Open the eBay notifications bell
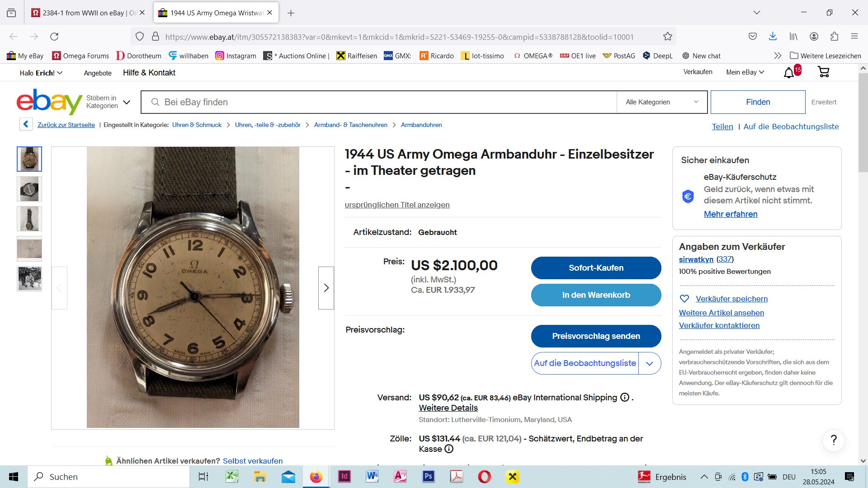Viewport: 868px width, 488px height. click(789, 72)
